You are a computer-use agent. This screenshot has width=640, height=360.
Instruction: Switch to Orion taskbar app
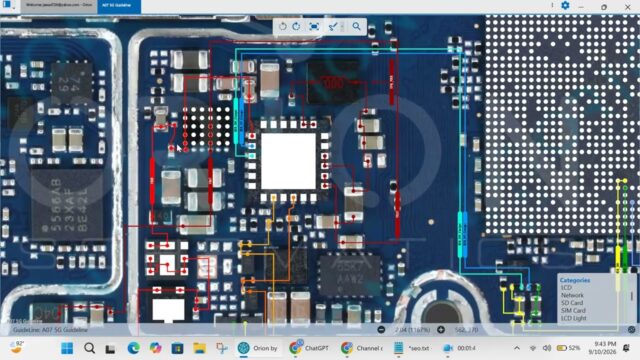[x=259, y=348]
